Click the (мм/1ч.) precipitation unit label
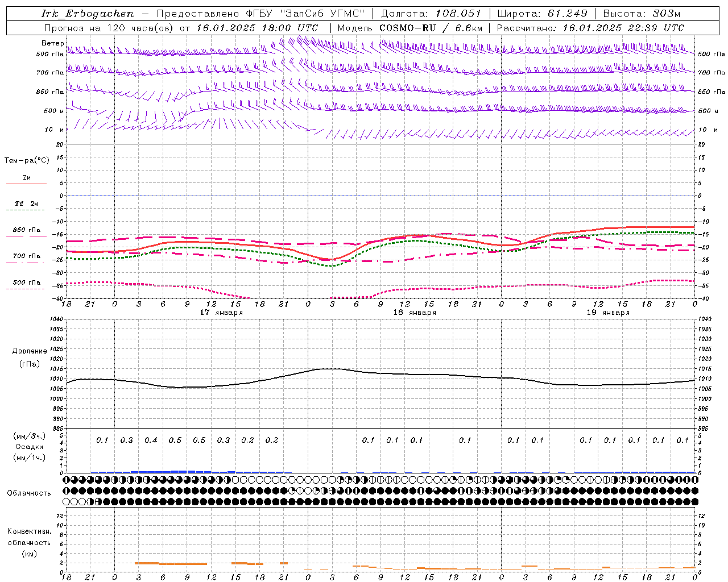This screenshot has width=728, height=582. coord(30,458)
